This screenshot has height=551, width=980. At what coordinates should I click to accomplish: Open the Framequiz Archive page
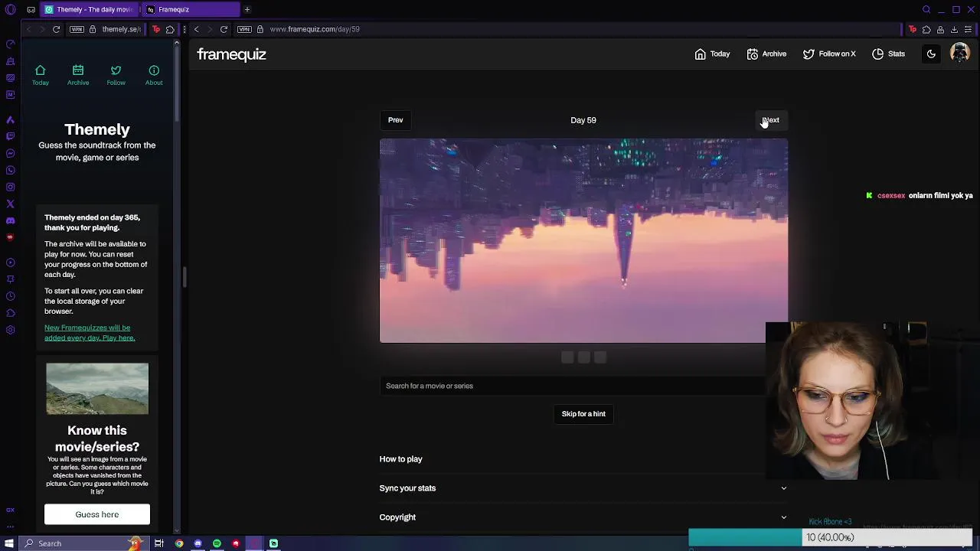pos(766,54)
